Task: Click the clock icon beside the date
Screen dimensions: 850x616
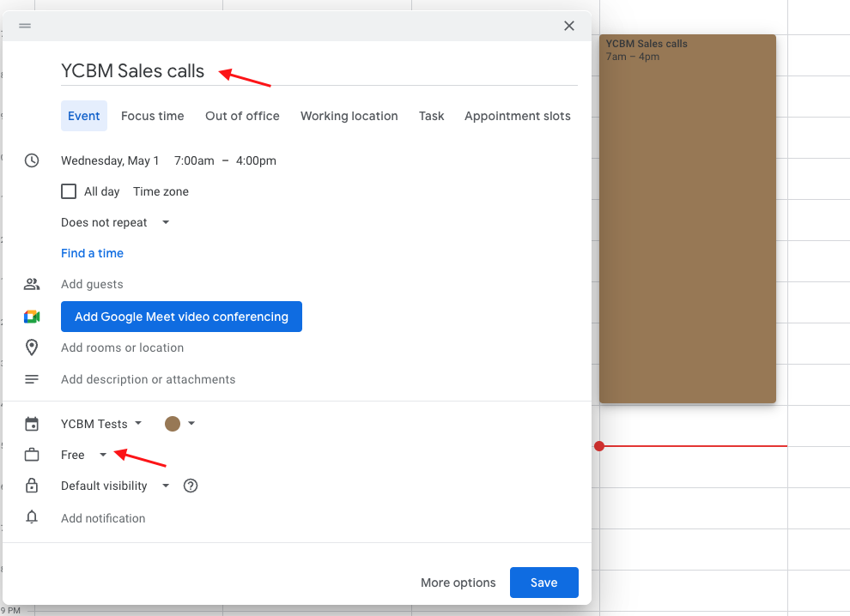Action: (32, 160)
